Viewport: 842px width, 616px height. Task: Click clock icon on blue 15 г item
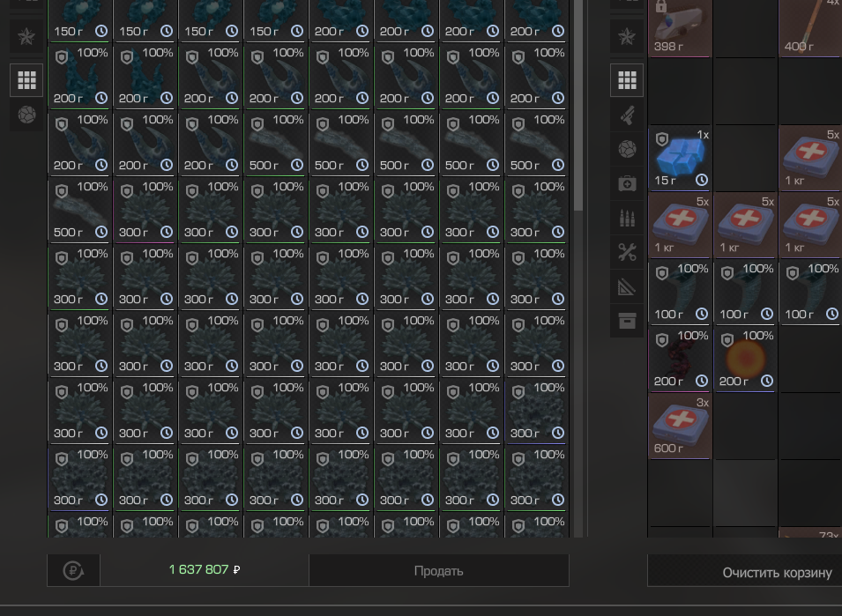(701, 181)
